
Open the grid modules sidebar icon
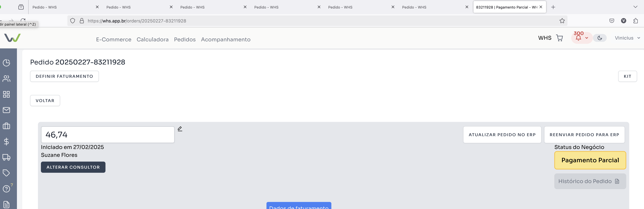(x=7, y=94)
